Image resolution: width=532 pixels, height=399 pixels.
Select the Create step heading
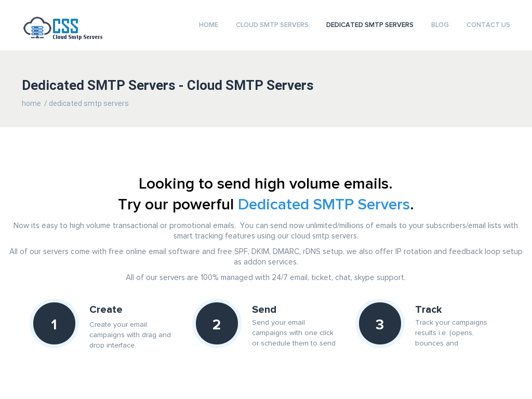click(106, 310)
